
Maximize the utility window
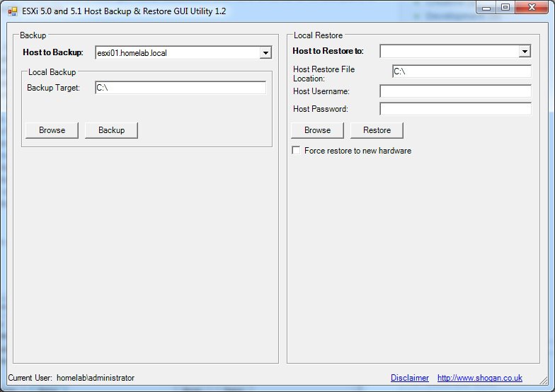click(x=505, y=7)
